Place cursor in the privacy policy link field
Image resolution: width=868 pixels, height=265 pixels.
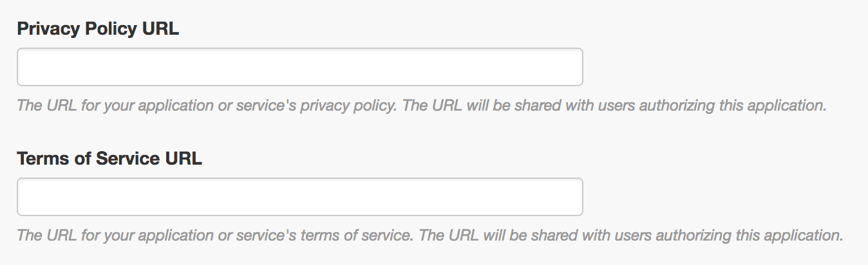(x=299, y=67)
